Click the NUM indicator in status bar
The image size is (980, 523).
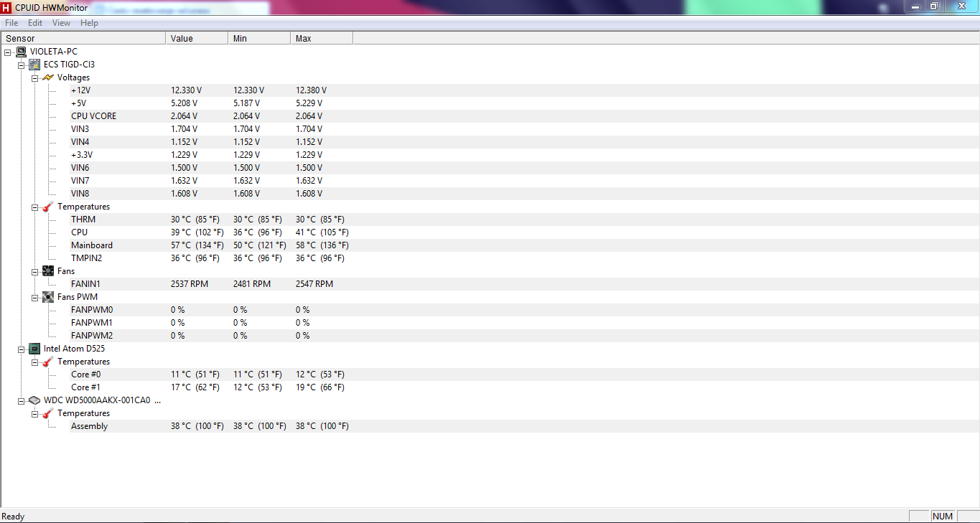point(943,517)
